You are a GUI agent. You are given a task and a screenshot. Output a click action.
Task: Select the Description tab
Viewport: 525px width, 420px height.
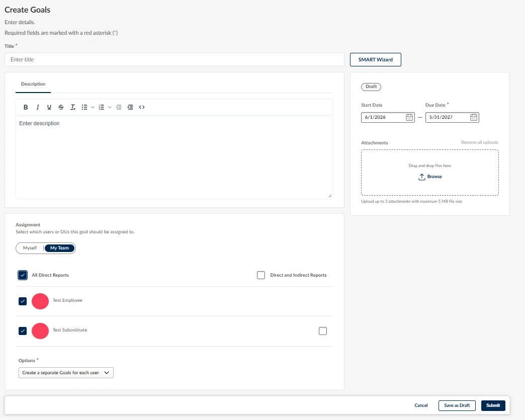tap(33, 84)
